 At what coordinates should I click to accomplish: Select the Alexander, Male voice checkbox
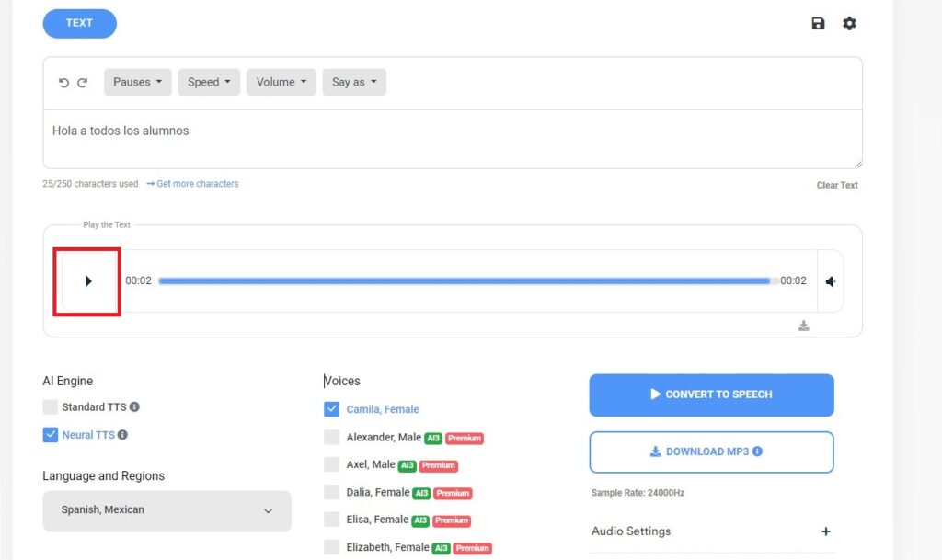pos(331,438)
